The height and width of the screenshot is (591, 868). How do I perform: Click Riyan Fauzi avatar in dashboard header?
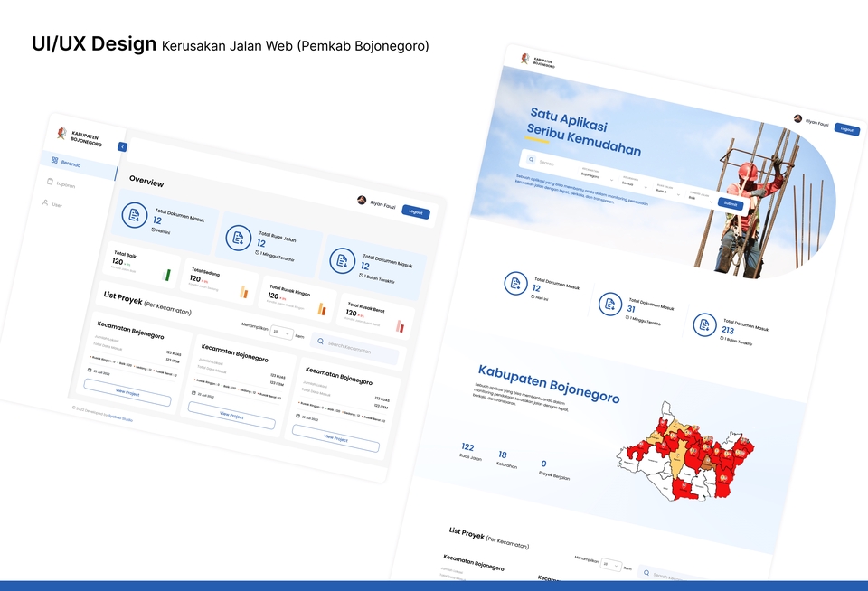362,200
